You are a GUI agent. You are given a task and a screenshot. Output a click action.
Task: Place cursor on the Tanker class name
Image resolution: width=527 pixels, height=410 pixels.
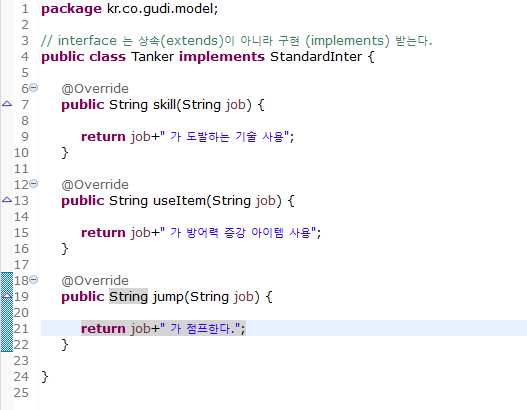click(153, 57)
